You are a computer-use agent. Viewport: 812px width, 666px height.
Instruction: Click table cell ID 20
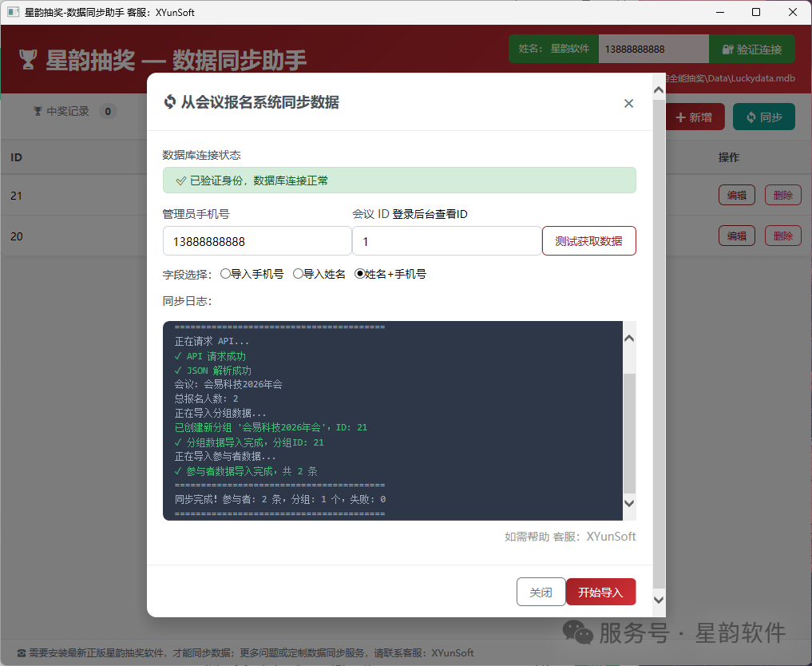pos(17,236)
